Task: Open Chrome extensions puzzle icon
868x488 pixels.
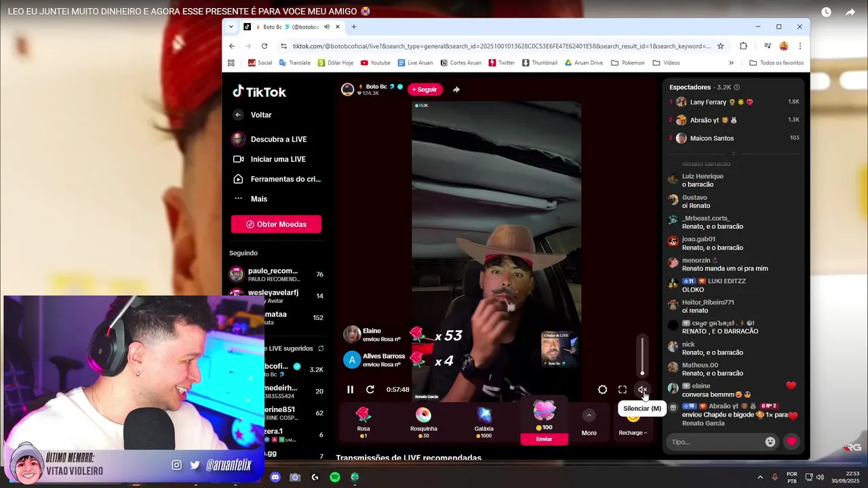Action: (x=743, y=46)
